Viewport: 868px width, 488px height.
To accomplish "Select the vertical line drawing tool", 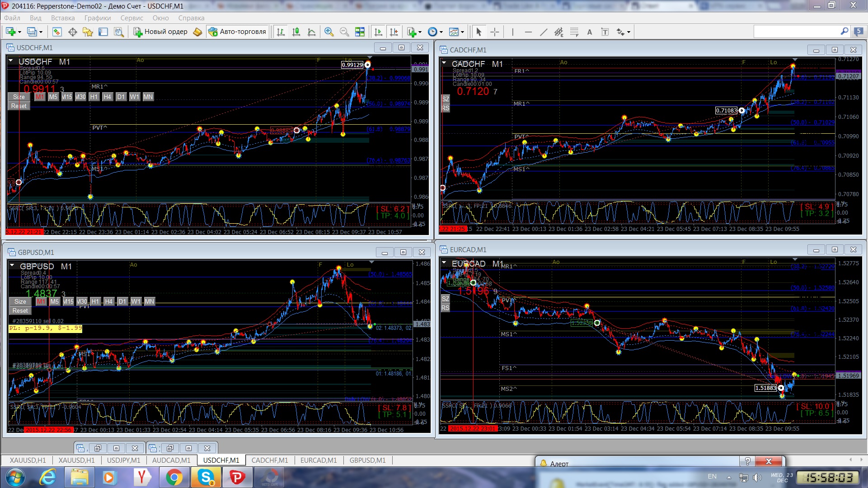I will point(512,32).
